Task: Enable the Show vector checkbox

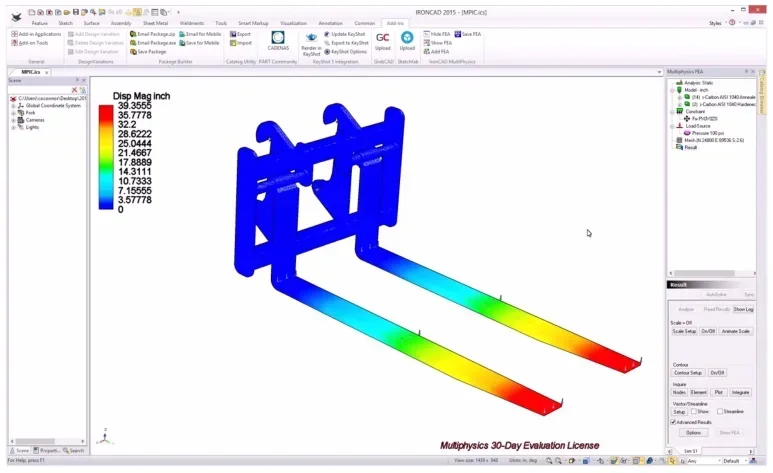Action: pos(694,411)
